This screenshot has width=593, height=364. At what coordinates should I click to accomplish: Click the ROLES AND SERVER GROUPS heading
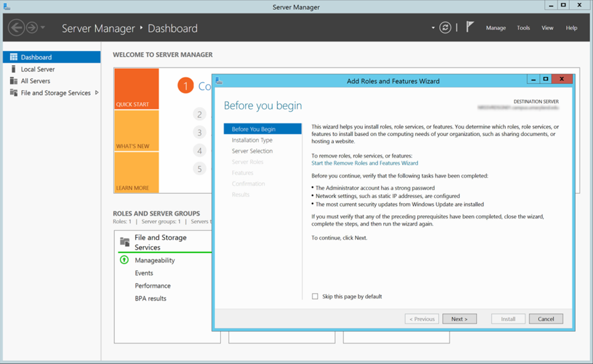(156, 213)
